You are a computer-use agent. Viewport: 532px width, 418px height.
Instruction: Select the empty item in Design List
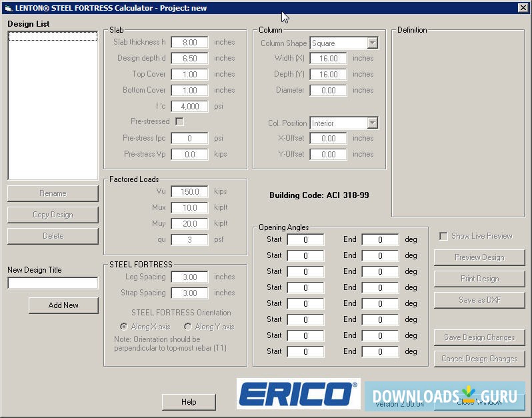[53, 36]
